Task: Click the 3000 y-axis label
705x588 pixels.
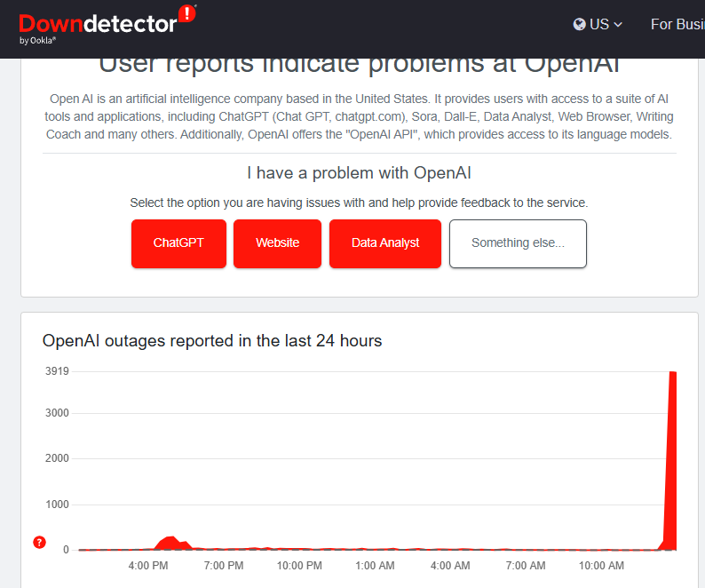Action: [x=57, y=413]
